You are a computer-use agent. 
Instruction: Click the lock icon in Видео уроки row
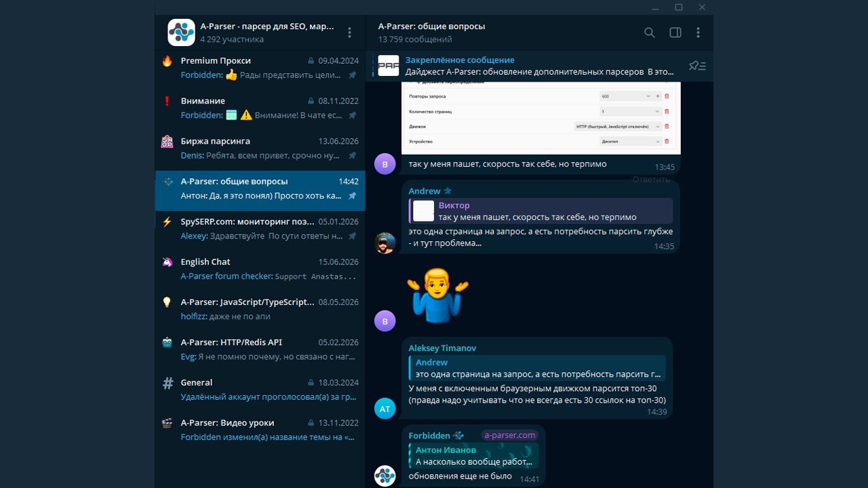(311, 423)
